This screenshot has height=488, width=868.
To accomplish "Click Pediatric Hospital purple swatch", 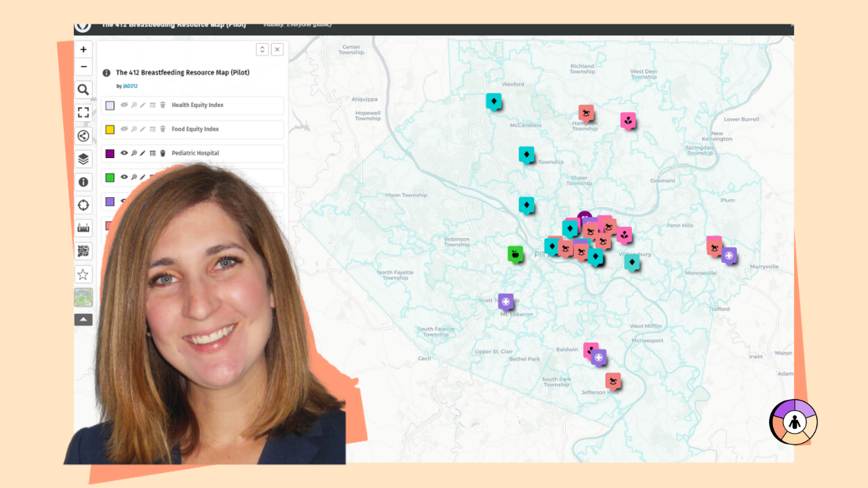I will pyautogui.click(x=110, y=153).
